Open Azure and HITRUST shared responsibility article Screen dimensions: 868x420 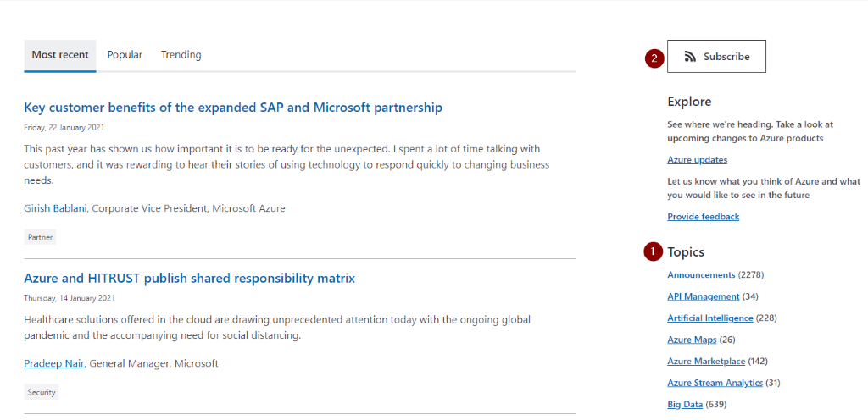[x=189, y=278]
